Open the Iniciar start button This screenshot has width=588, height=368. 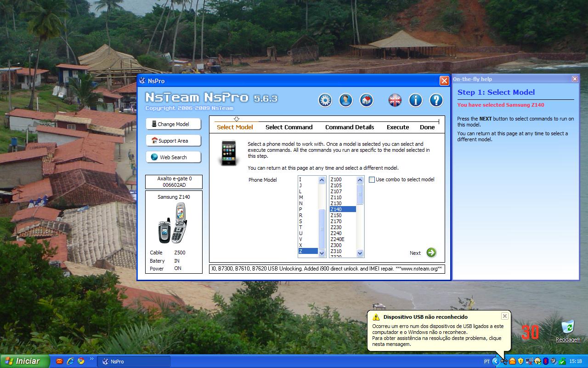click(25, 361)
